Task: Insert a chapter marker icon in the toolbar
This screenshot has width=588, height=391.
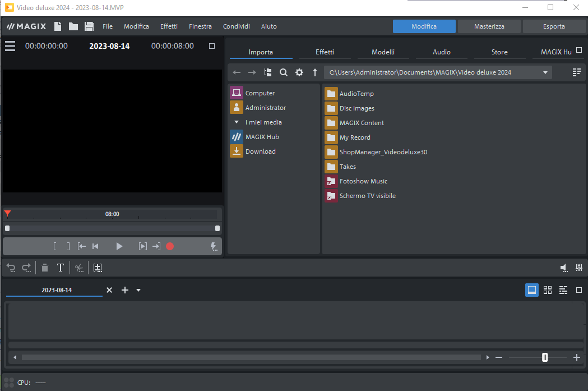Action: 98,268
